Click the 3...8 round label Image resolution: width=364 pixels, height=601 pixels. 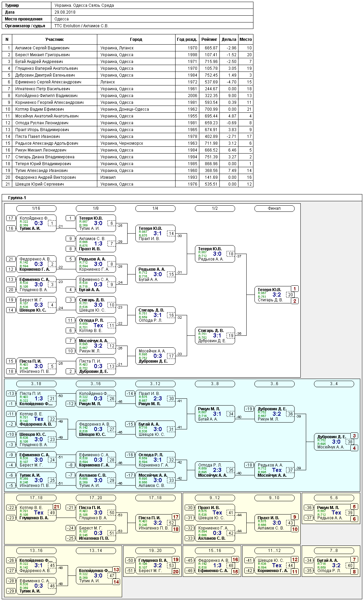[x=215, y=384]
